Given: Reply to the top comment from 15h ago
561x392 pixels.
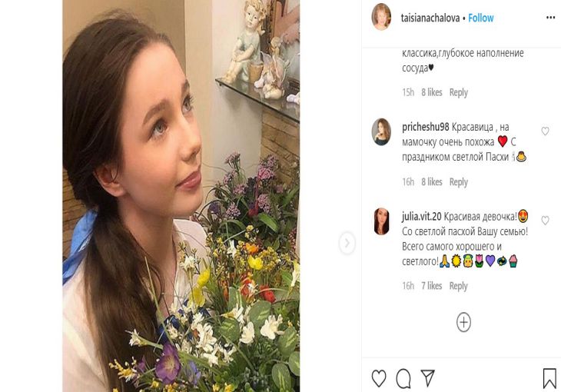Looking at the screenshot, I should pos(458,92).
